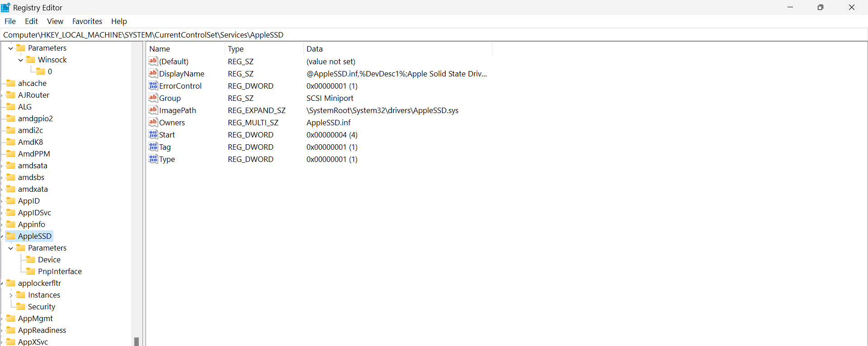Click the AmdPPM folder icon
This screenshot has height=346, width=868.
[11, 154]
